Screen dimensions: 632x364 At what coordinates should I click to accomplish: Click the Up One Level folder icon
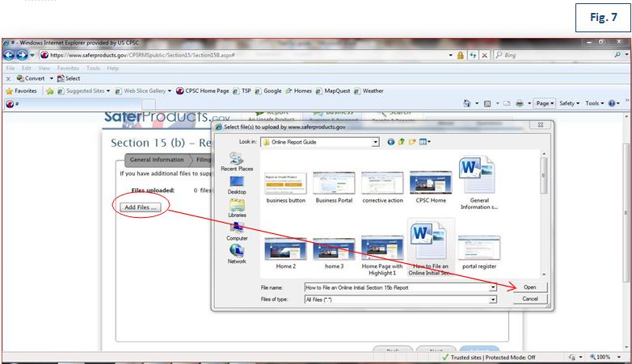click(402, 142)
